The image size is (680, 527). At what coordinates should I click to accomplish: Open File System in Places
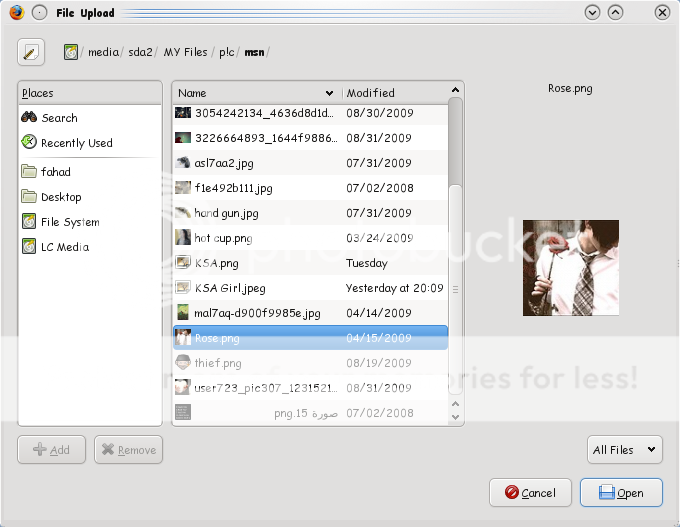click(69, 222)
